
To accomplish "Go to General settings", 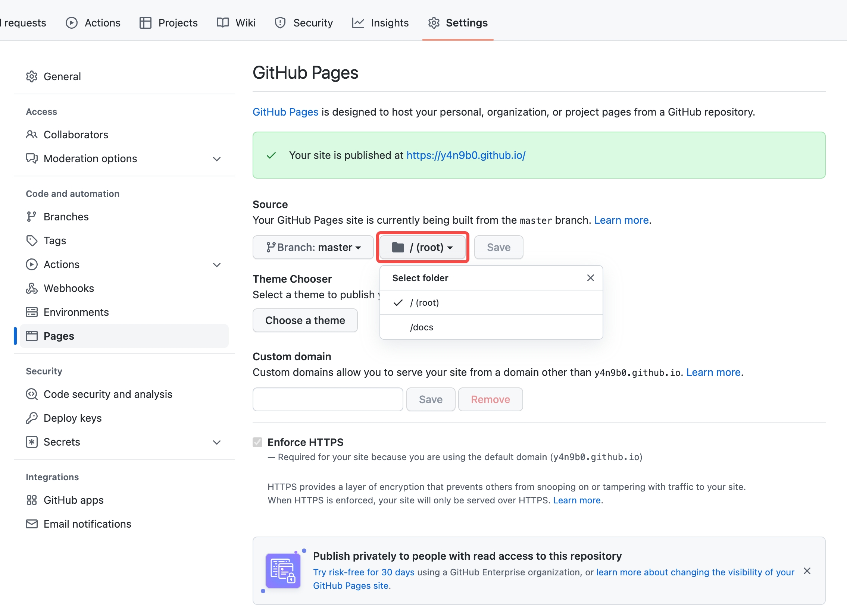I will click(x=124, y=76).
